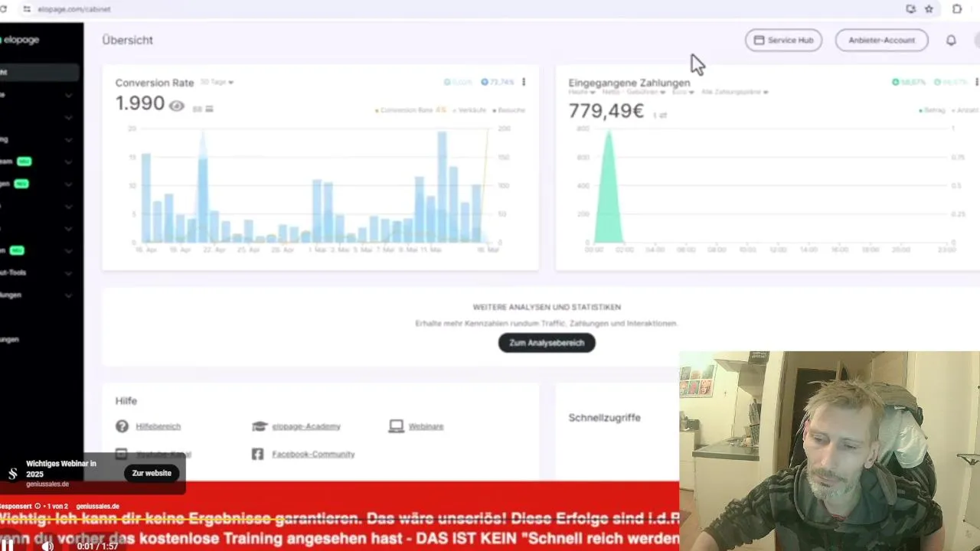Click the Übersicht page title
This screenshot has height=551, width=980.
click(x=127, y=40)
